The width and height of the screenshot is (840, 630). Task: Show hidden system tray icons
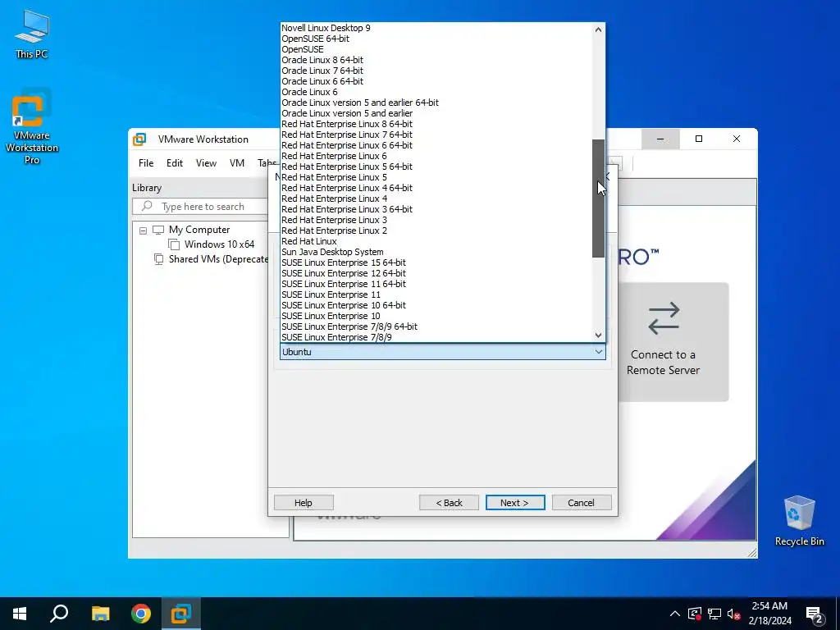[675, 614]
